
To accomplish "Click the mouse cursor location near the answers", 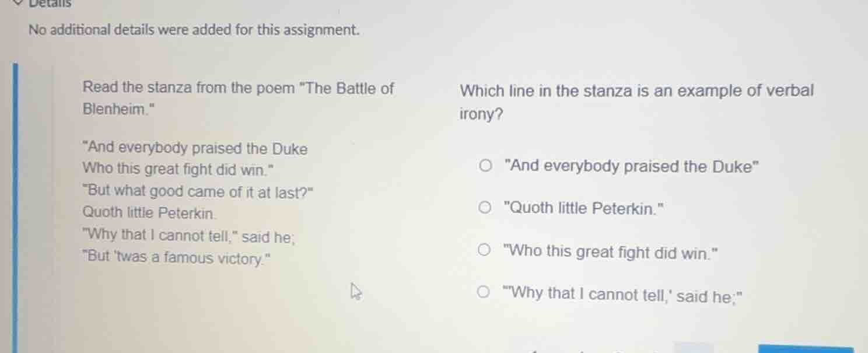I will [x=356, y=292].
